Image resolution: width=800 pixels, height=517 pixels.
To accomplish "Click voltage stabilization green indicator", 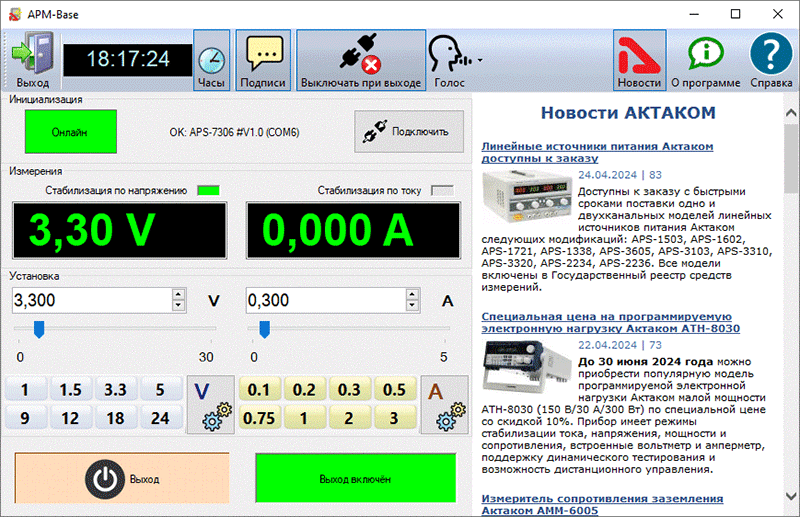I will coord(208,190).
